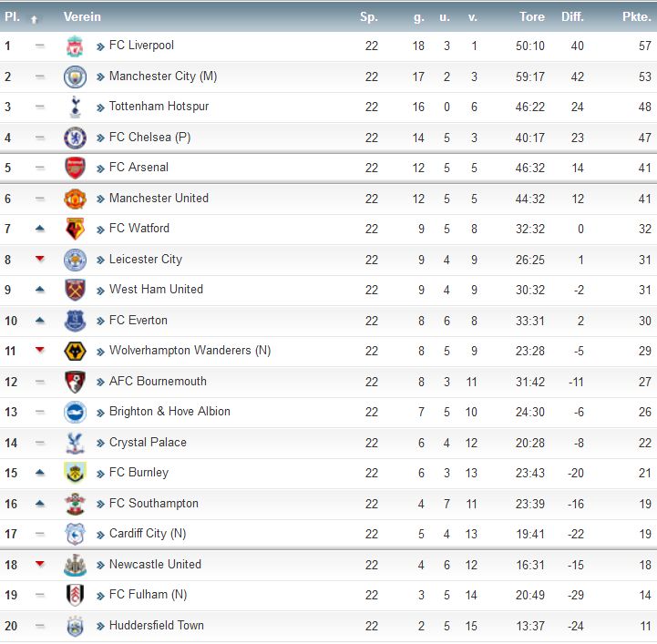
Task: Click the Tottenham Hotspur cockerel crest
Action: coord(75,107)
